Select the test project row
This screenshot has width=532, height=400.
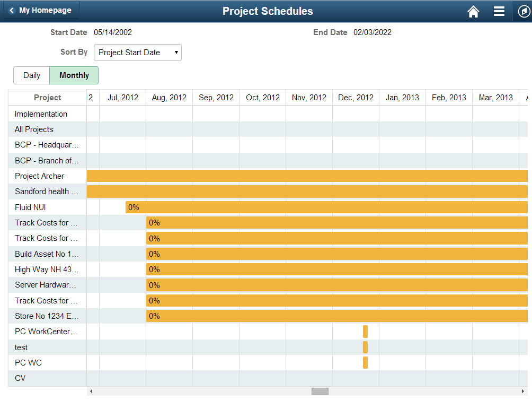coord(21,347)
